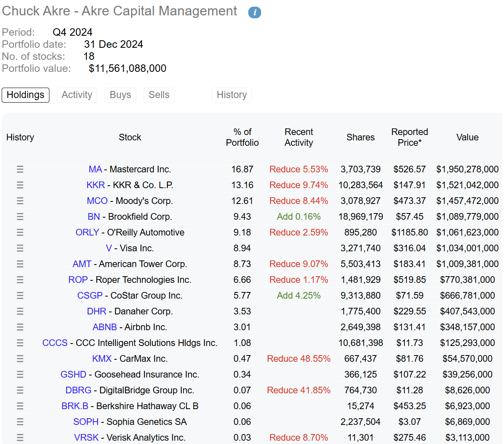Viewport: 504px width, 444px height.
Task: Click 'Add 0.16%' in Brookfield row
Action: click(299, 216)
